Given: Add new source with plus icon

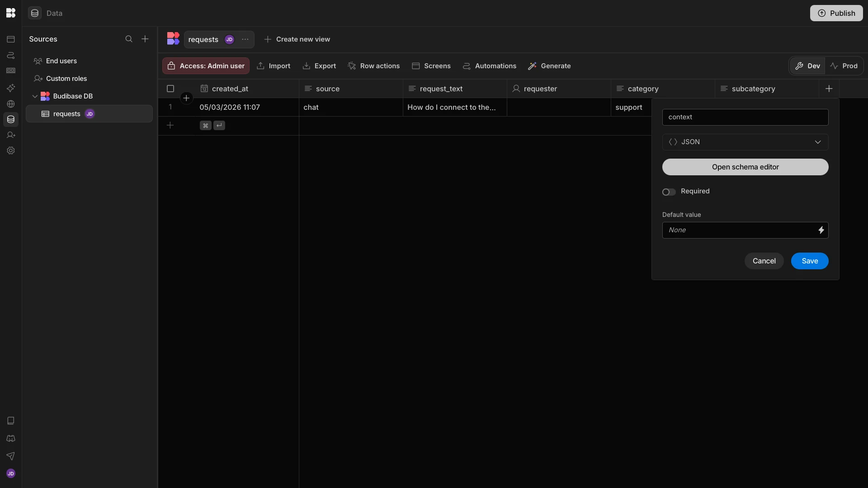Looking at the screenshot, I should [x=145, y=39].
